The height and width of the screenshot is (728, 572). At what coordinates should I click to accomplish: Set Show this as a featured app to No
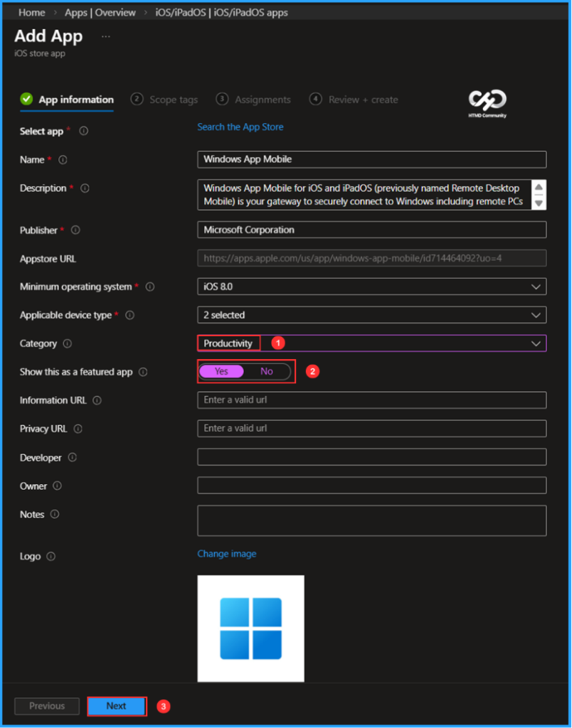[x=267, y=371]
